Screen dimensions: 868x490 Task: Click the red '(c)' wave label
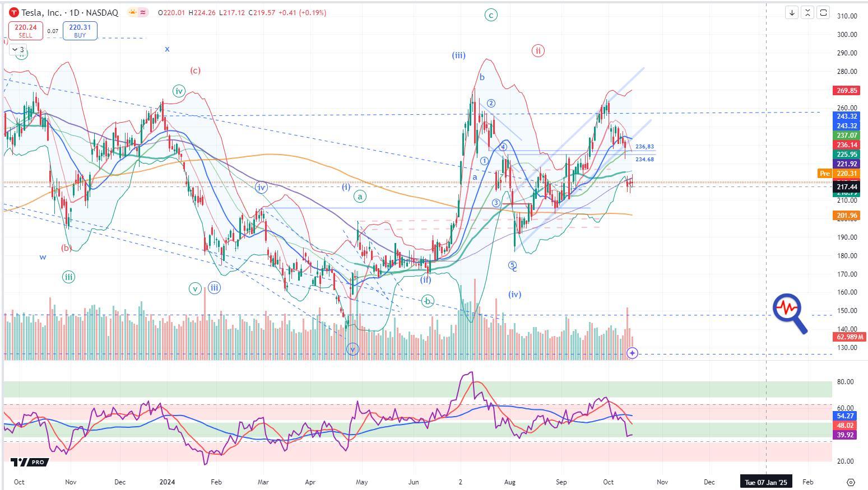tap(195, 71)
